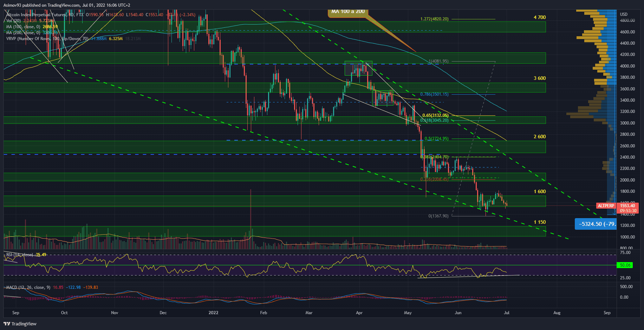Open the RSI indicator legend entry
The image size is (644, 330).
click(20, 255)
